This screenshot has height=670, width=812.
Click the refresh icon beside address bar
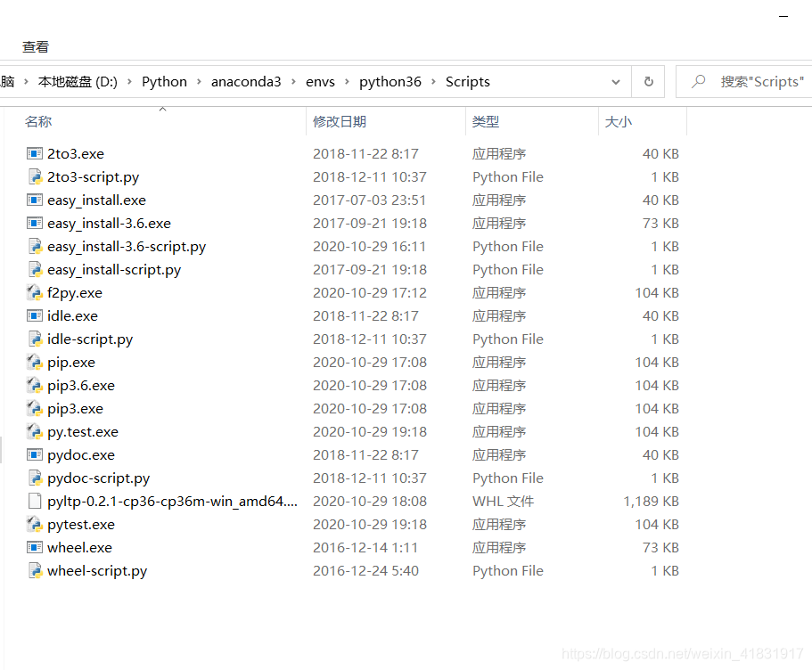(648, 82)
